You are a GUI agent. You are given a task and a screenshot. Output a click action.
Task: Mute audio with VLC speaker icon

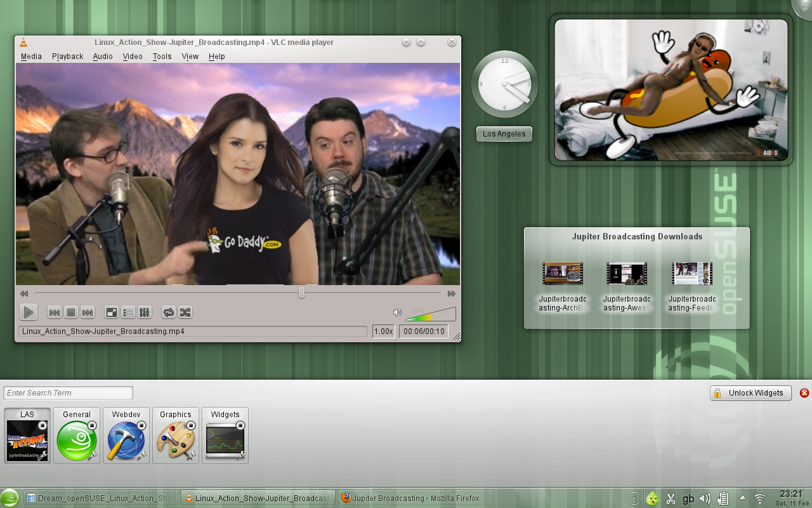(x=397, y=312)
